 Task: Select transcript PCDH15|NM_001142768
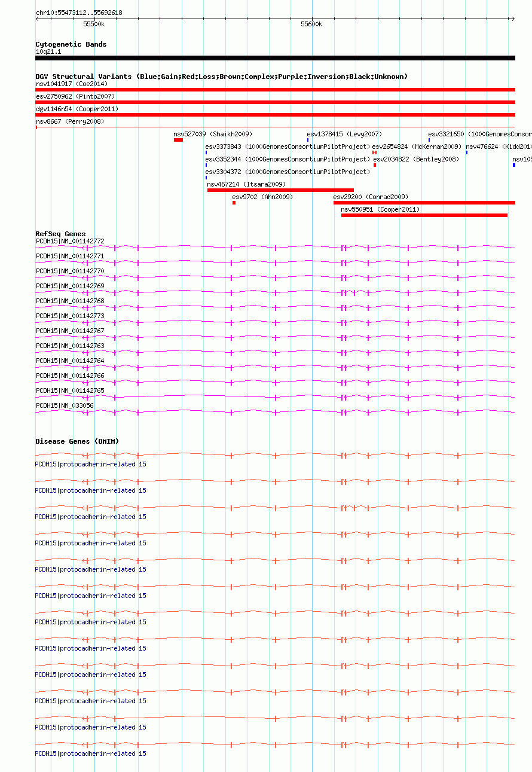(x=70, y=301)
